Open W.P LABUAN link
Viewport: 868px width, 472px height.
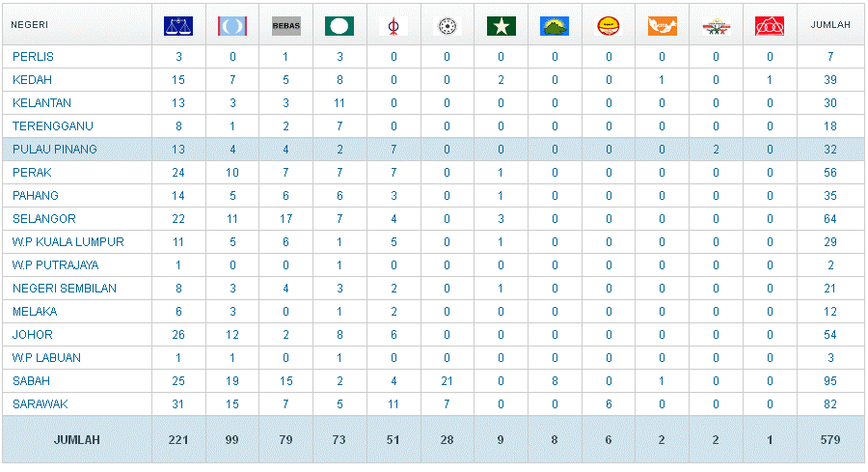tap(46, 358)
